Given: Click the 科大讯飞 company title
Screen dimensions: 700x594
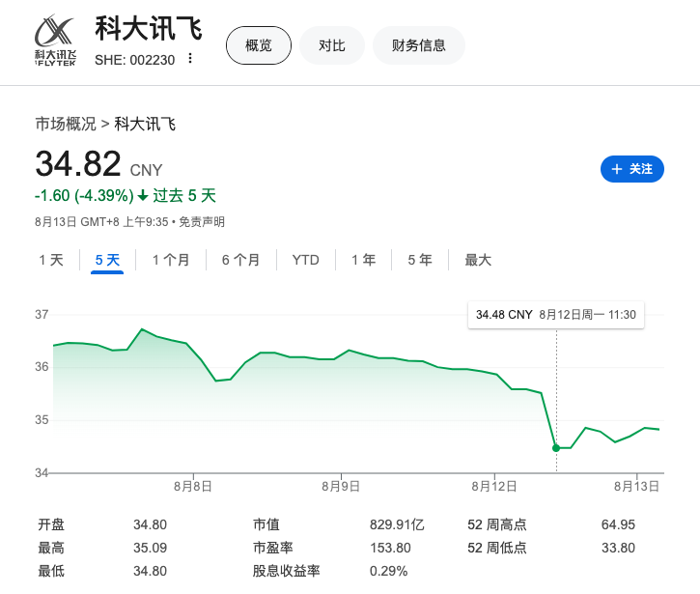Looking at the screenshot, I should (149, 28).
